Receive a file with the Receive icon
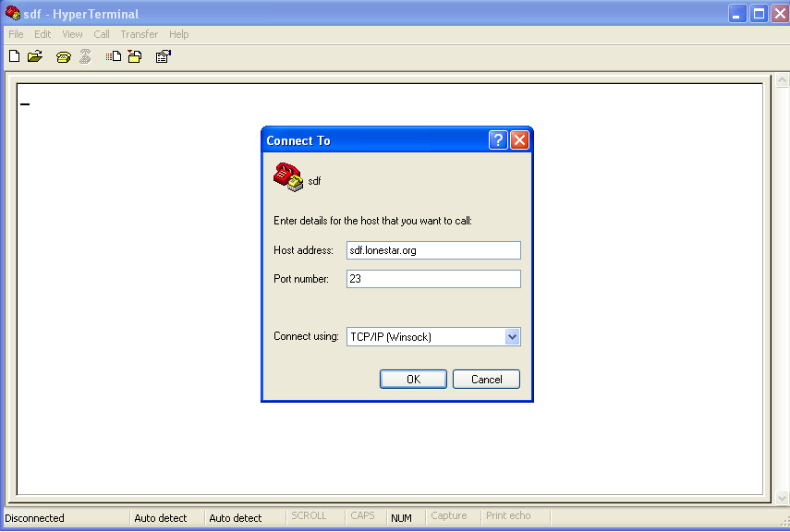 point(134,56)
